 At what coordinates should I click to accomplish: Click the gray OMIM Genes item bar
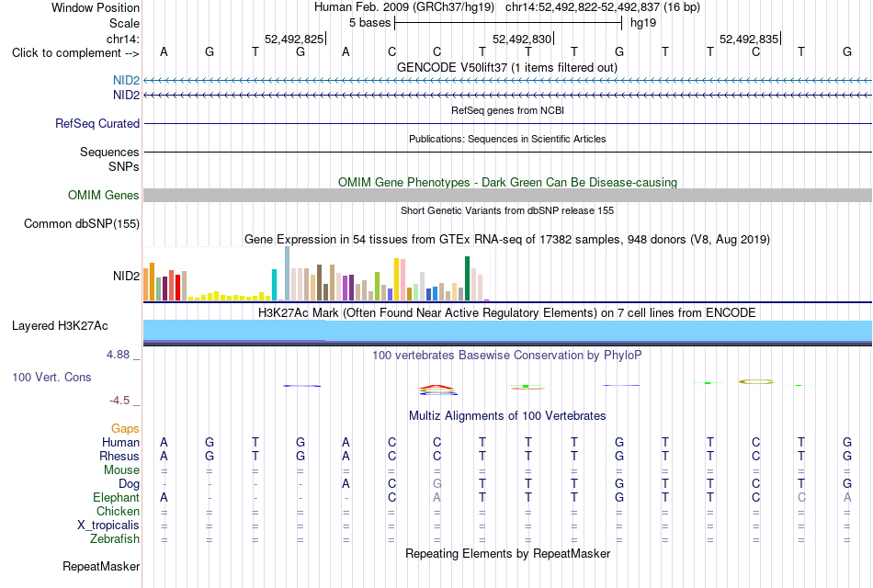click(508, 195)
